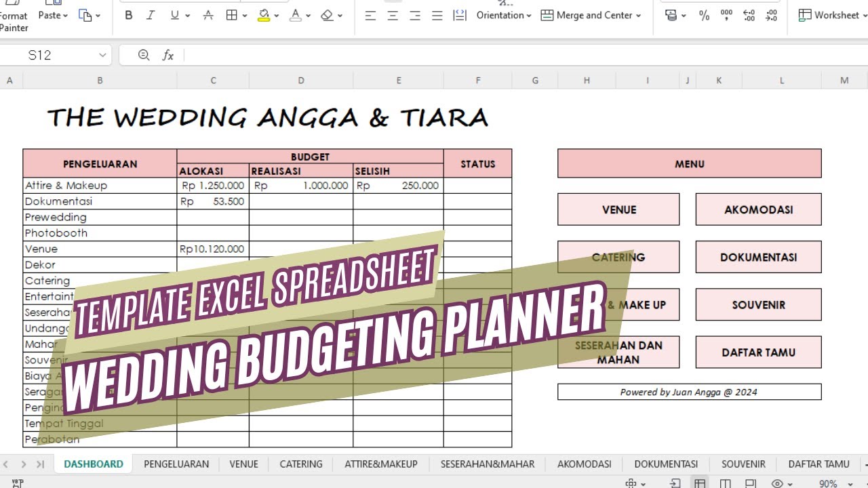Switch to page layout view icon
The width and height of the screenshot is (868, 488).
click(751, 483)
